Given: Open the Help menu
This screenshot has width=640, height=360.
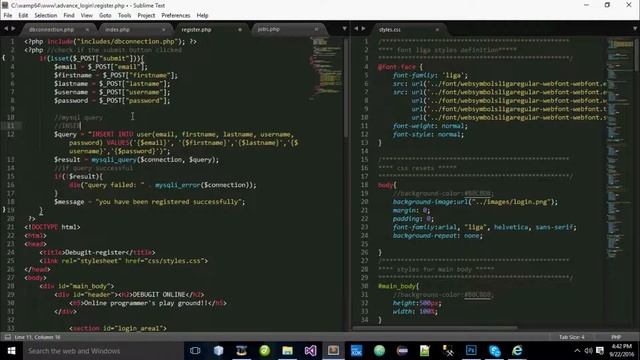Looking at the screenshot, I should 202,16.
